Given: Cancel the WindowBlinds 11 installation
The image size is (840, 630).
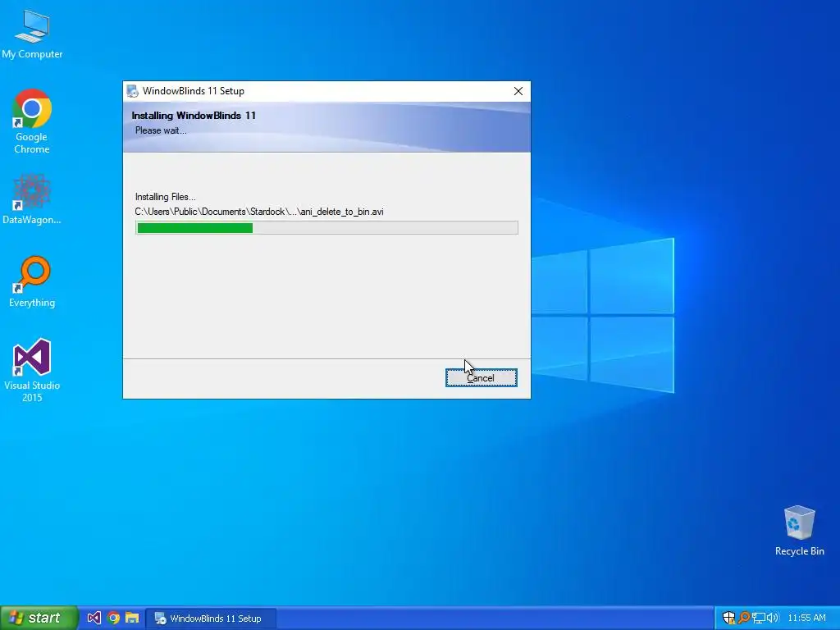Looking at the screenshot, I should point(481,377).
